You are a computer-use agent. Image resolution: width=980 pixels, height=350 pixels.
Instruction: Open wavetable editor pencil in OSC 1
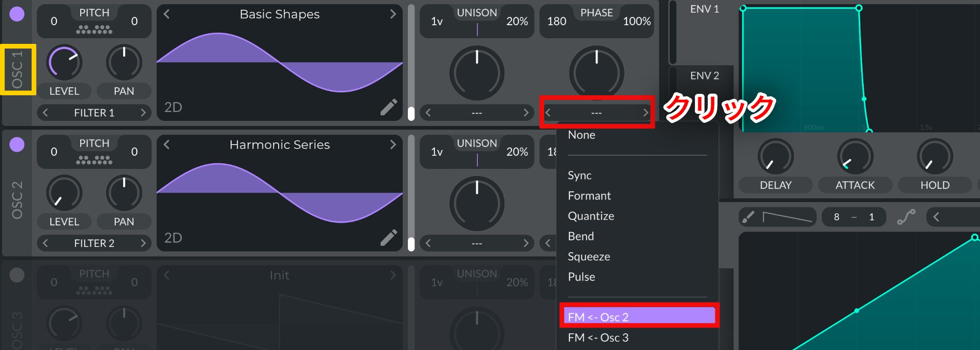pos(388,107)
